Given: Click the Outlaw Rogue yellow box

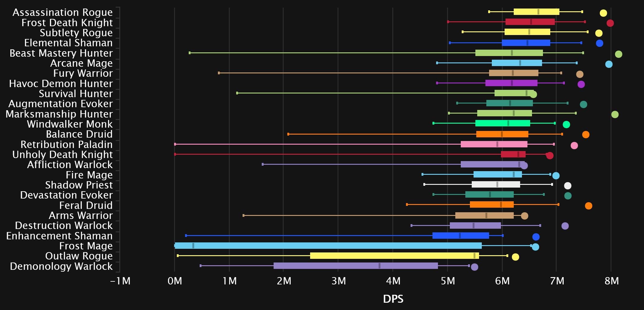Looking at the screenshot, I should tap(394, 256).
